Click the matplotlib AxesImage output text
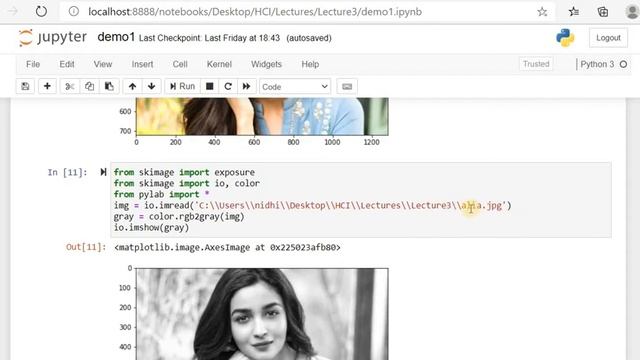 (x=227, y=247)
